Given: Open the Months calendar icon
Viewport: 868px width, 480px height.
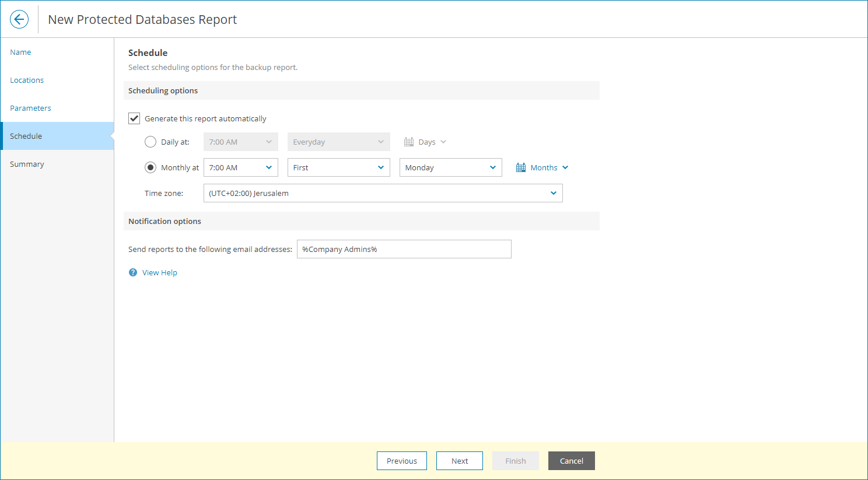Looking at the screenshot, I should click(x=521, y=167).
